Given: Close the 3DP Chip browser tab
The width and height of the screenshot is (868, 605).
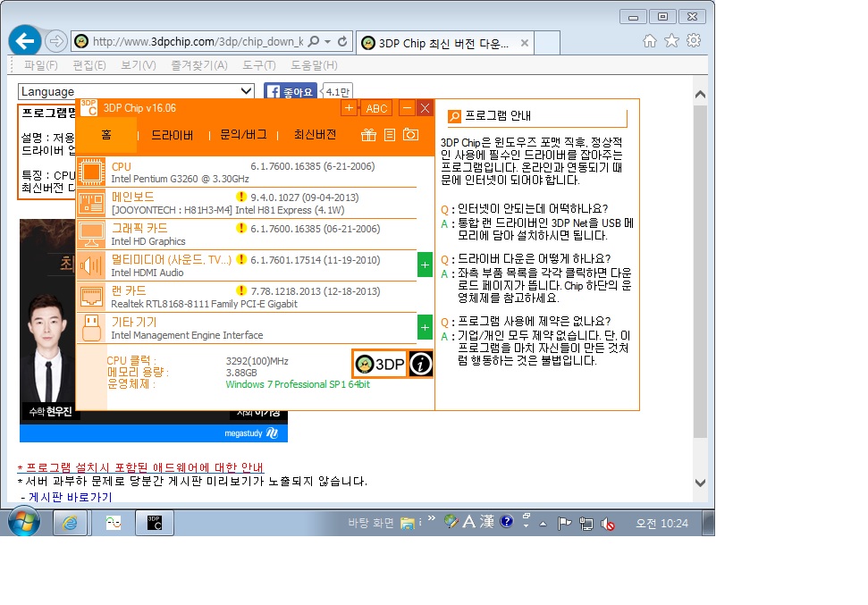Looking at the screenshot, I should [x=524, y=43].
